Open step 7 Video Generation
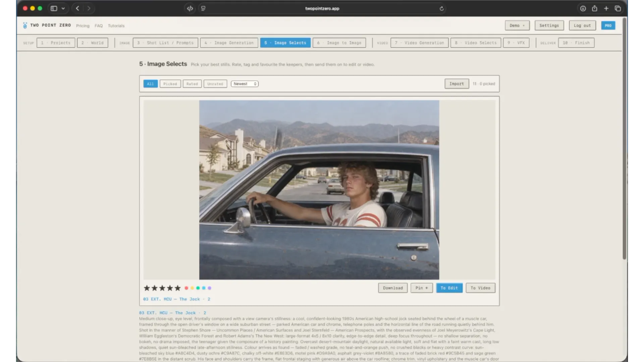Image resolution: width=644 pixels, height=362 pixels. (x=420, y=43)
